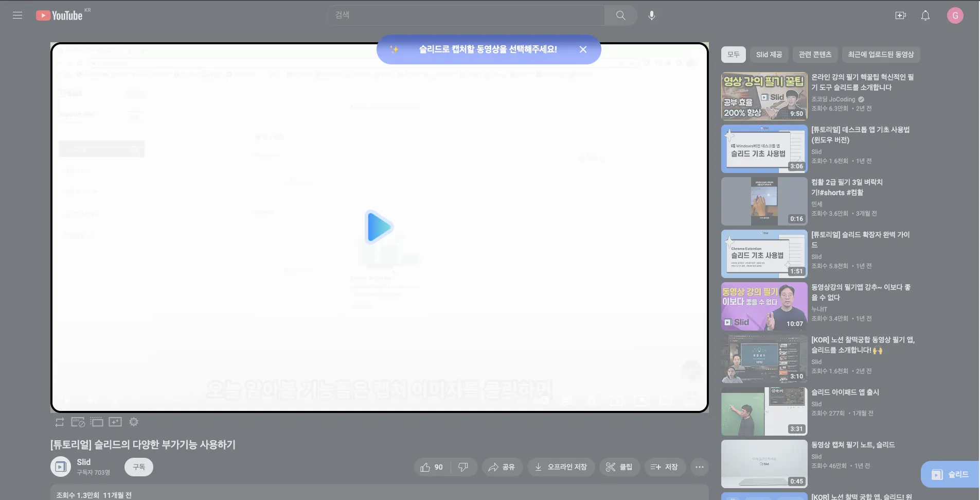This screenshot has width=980, height=500.
Task: Click the 오프라인 저장 download button
Action: click(x=561, y=467)
